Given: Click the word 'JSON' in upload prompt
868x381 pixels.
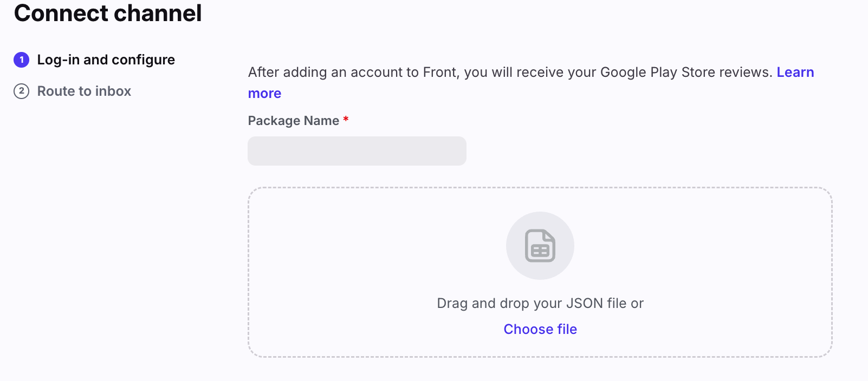Looking at the screenshot, I should (584, 303).
